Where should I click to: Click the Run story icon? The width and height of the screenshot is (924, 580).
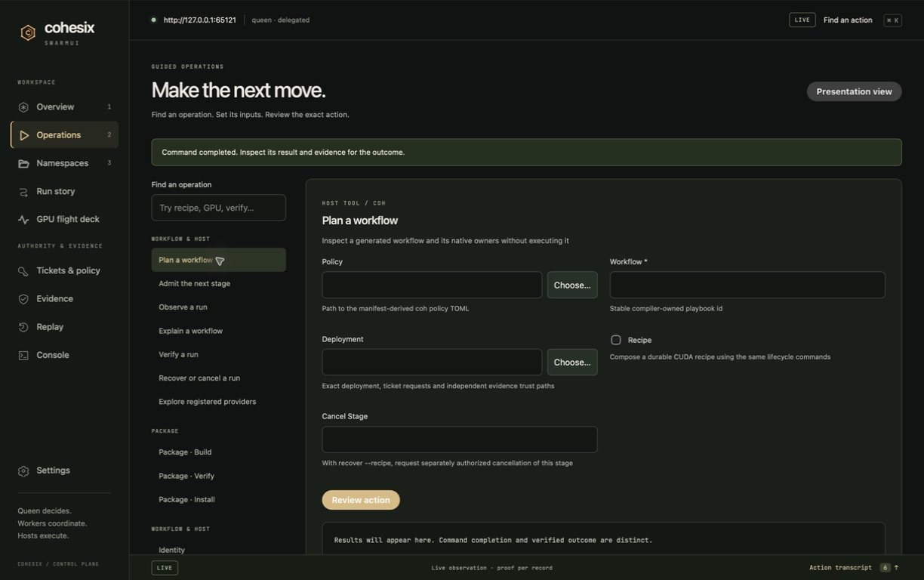23,192
